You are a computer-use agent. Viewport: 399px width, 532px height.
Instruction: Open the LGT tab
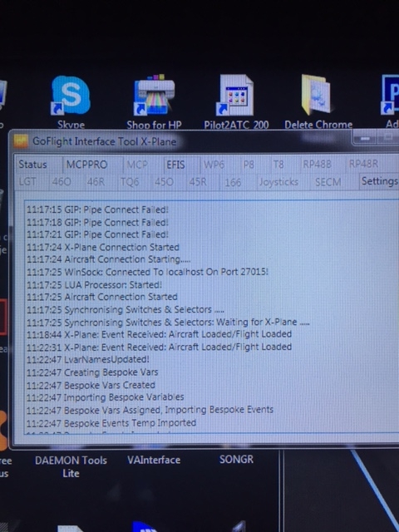(27, 182)
